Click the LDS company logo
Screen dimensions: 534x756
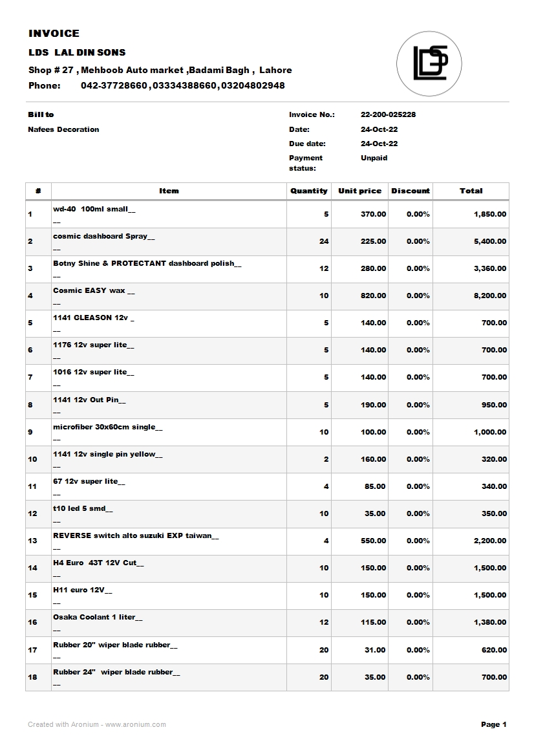(x=430, y=64)
